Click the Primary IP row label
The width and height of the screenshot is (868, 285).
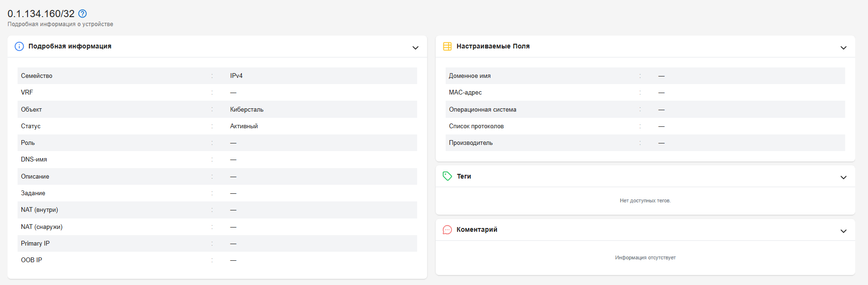tap(35, 243)
